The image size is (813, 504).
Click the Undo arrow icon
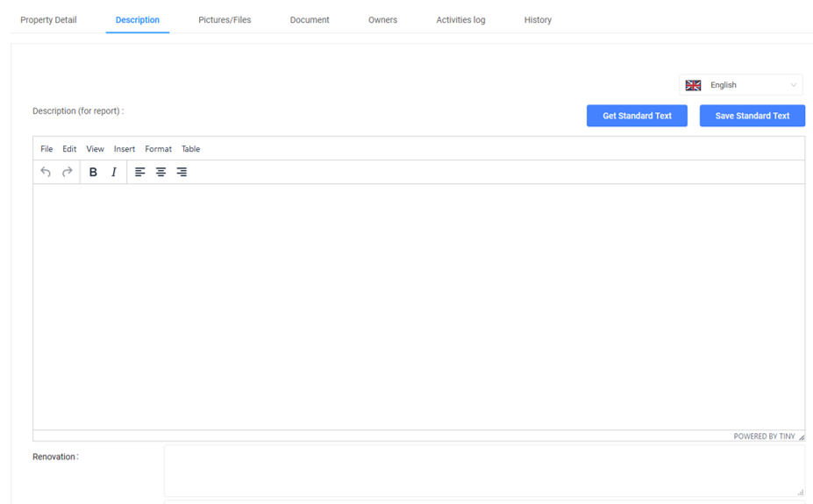pos(46,172)
